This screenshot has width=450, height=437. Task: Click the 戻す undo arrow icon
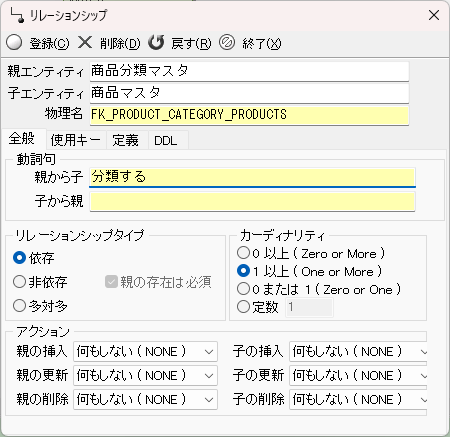coord(156,42)
